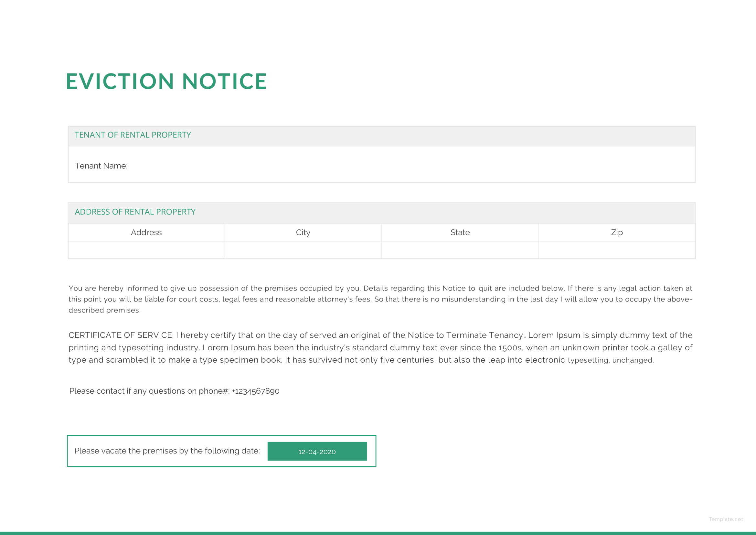Screen dimensions: 756x535
Task: Click the empty cell under City
Action: (303, 250)
